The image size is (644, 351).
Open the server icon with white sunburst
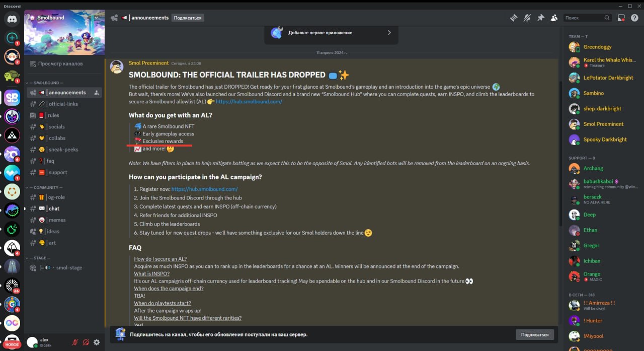click(x=12, y=285)
